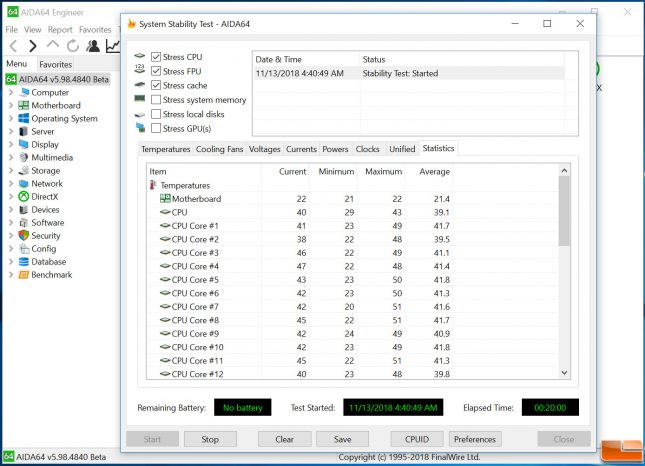Select the Motherboard icon in menu tree
The image size is (645, 466).
click(24, 105)
